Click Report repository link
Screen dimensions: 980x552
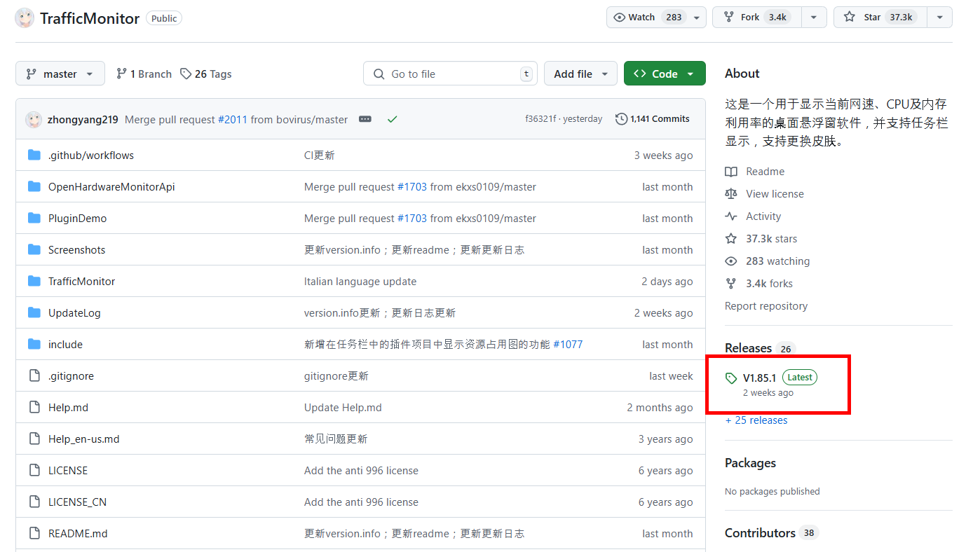tap(766, 306)
